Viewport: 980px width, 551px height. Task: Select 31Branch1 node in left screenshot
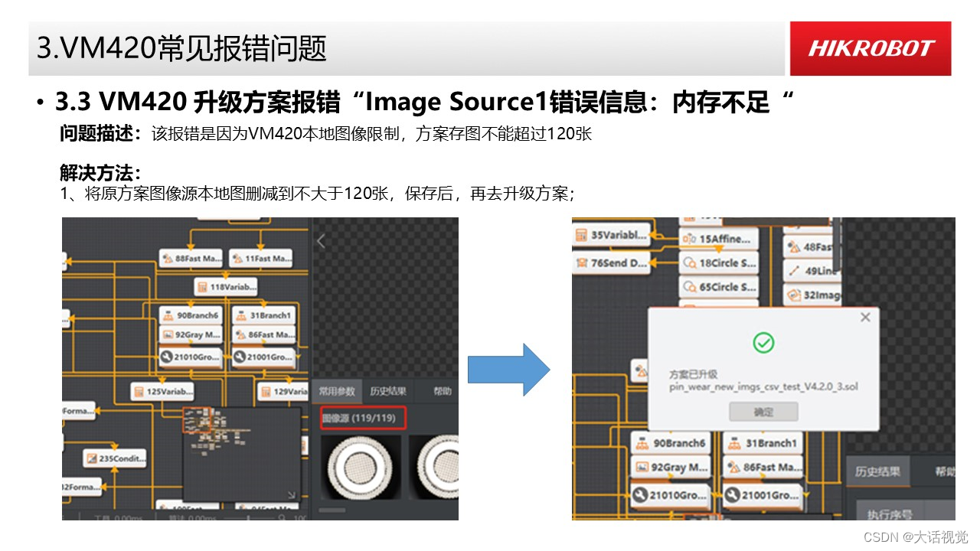point(263,315)
